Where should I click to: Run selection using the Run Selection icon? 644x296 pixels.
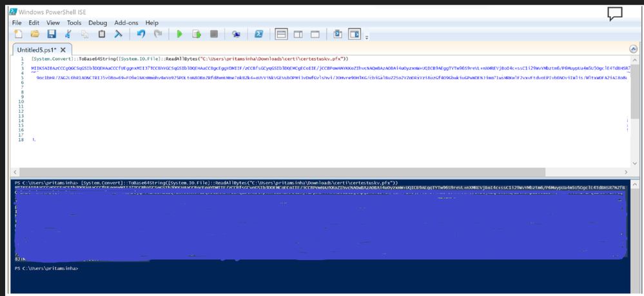[x=197, y=34]
